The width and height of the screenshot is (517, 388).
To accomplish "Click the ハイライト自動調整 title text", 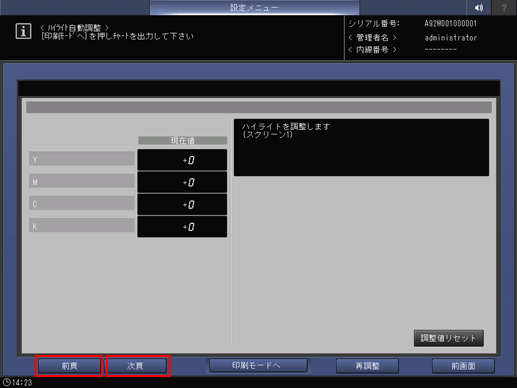I will (74, 27).
